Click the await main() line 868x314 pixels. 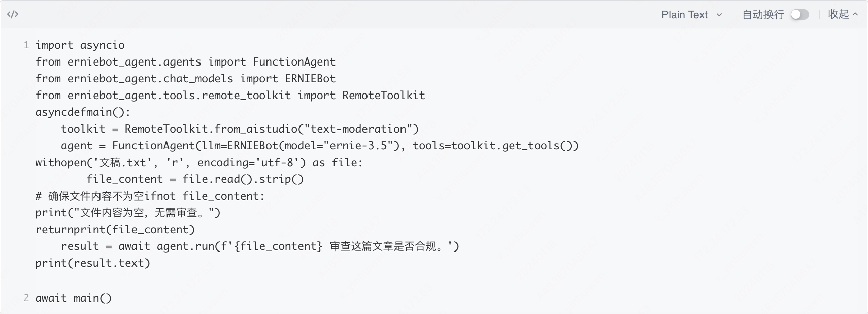73,298
